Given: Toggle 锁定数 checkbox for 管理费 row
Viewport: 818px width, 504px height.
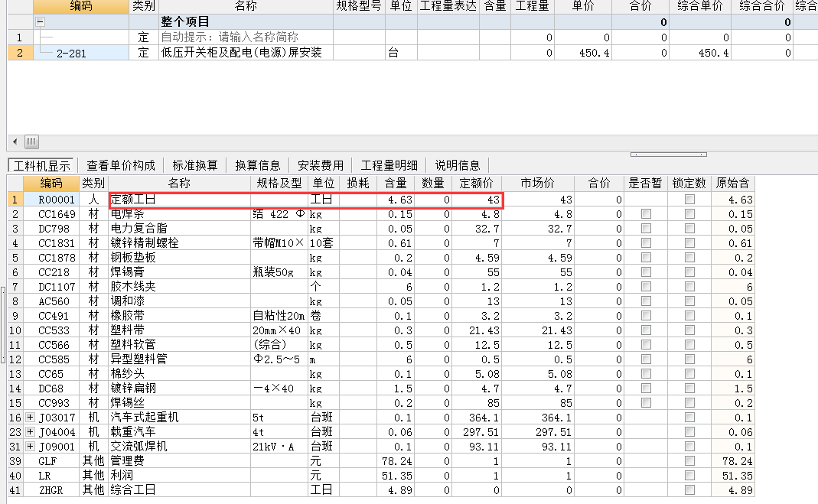Looking at the screenshot, I should click(689, 461).
